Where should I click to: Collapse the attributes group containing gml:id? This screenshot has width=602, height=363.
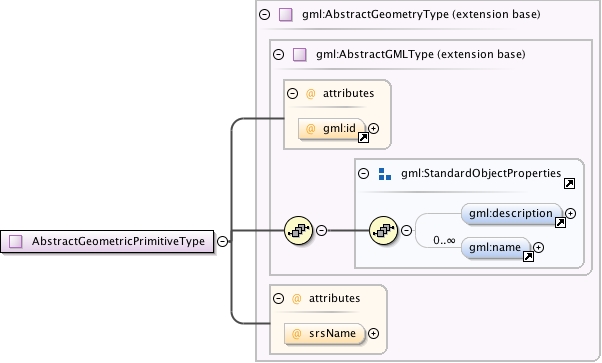[293, 93]
